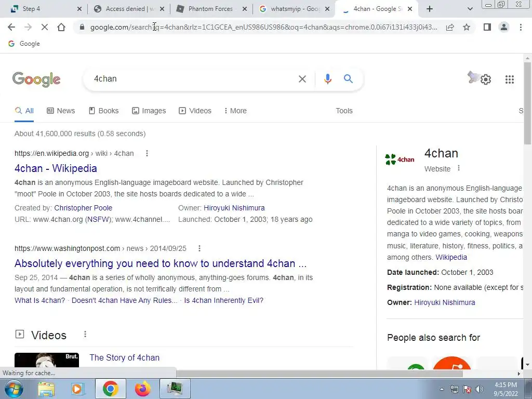This screenshot has width=532, height=399.
Task: Open the 4chan - Wikipedia result
Action: [x=56, y=168]
